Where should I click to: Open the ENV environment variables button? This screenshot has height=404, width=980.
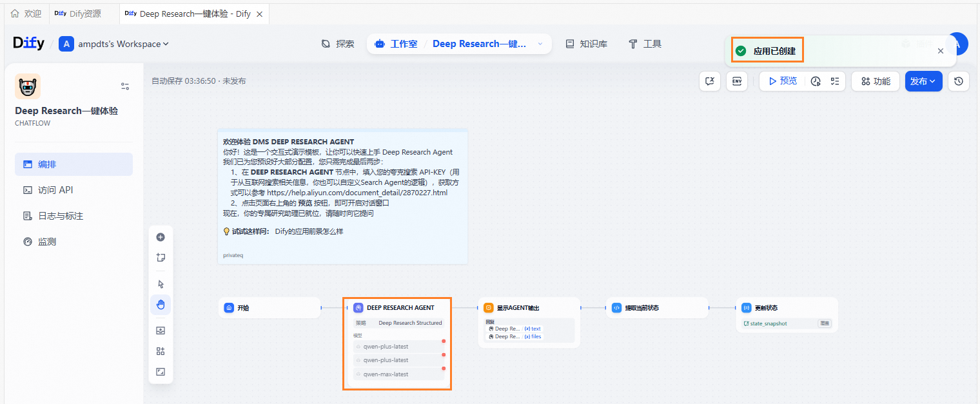click(736, 81)
